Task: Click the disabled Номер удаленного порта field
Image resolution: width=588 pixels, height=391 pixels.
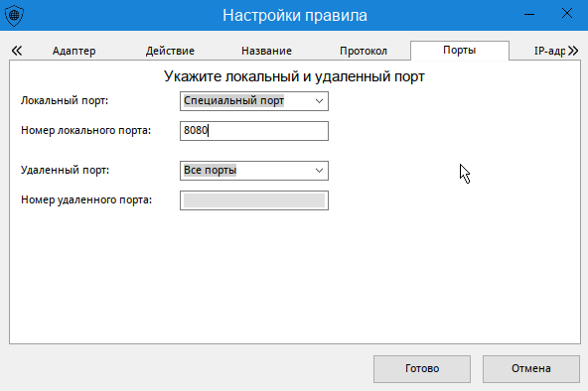Action: pyautogui.click(x=254, y=200)
